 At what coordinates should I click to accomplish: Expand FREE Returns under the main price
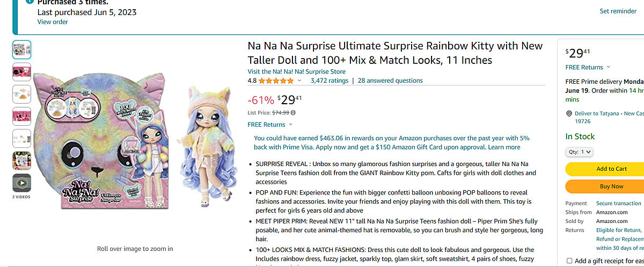pyautogui.click(x=270, y=125)
